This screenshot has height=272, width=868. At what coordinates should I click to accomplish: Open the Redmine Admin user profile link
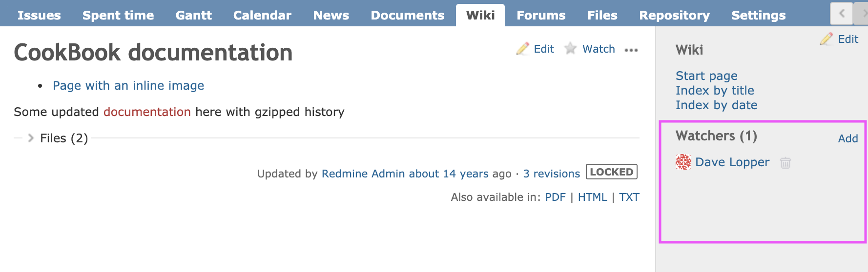pos(363,174)
